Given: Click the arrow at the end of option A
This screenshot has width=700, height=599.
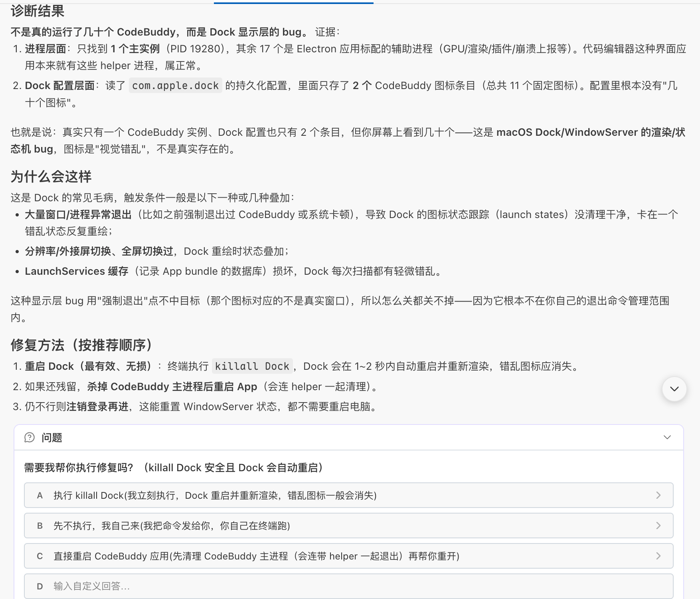Looking at the screenshot, I should [658, 495].
